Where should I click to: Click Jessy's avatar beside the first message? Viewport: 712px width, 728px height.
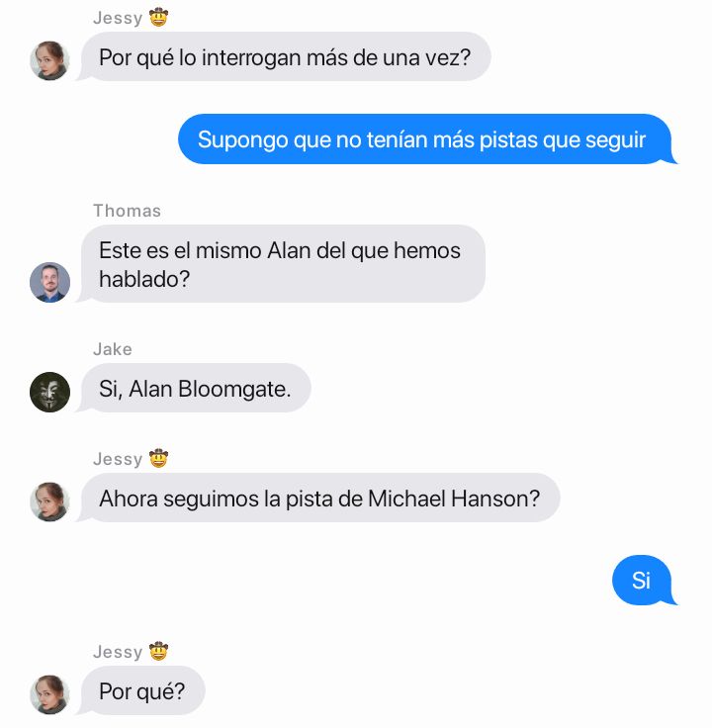click(49, 60)
